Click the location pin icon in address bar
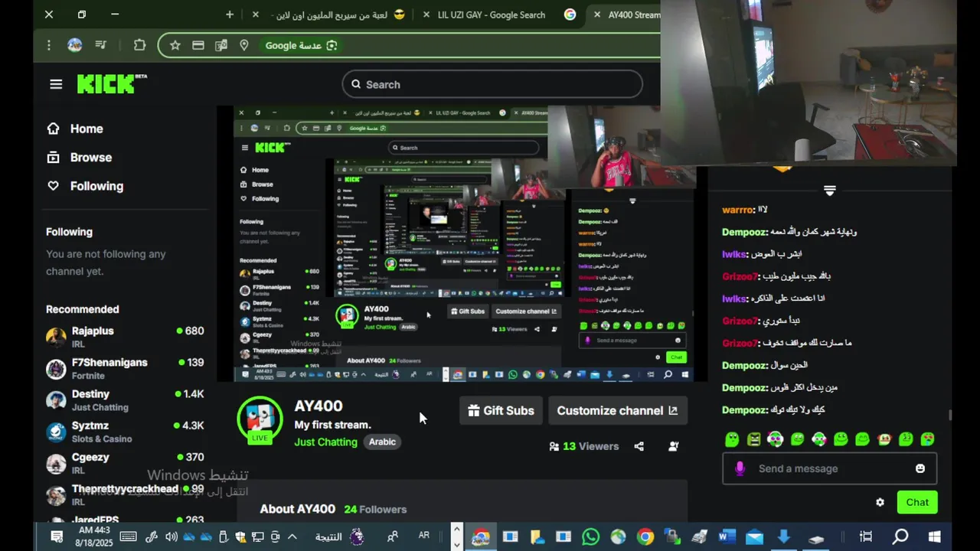Viewport: 980px width, 551px height. point(243,45)
